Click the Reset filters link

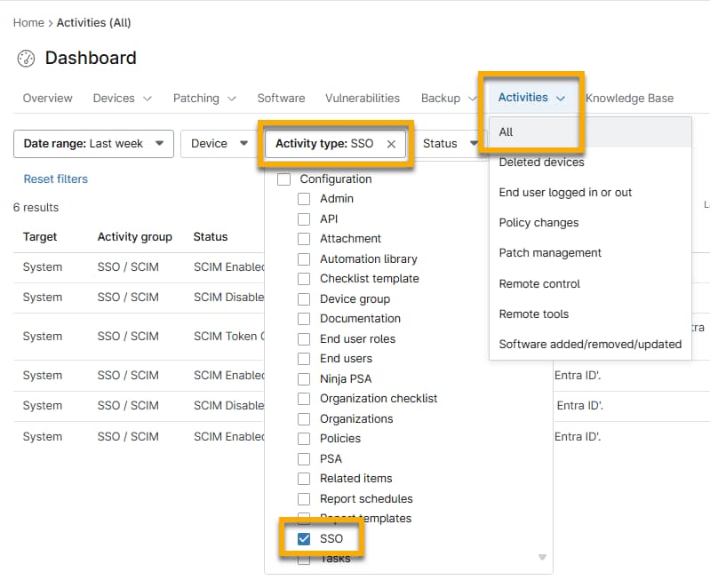pyautogui.click(x=55, y=179)
